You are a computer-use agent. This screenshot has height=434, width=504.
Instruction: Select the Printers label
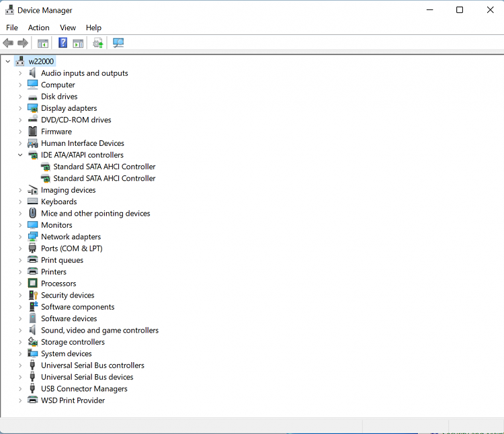54,272
